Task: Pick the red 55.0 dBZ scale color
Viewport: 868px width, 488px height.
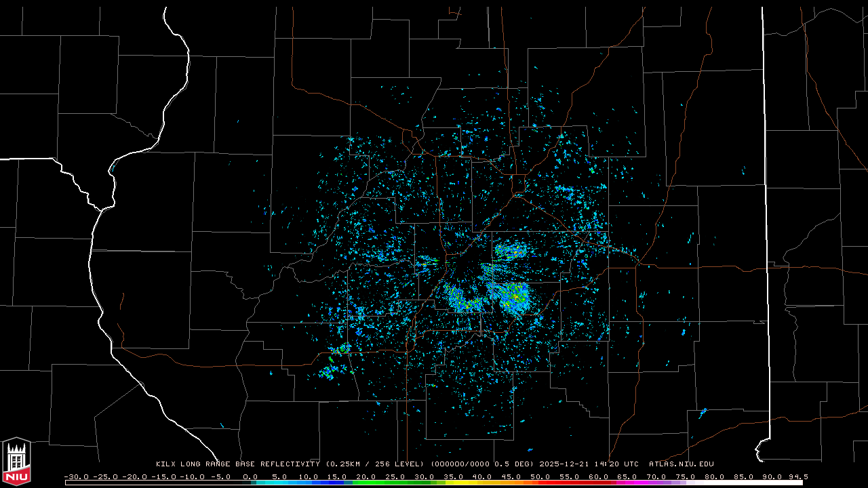Action: tap(569, 483)
